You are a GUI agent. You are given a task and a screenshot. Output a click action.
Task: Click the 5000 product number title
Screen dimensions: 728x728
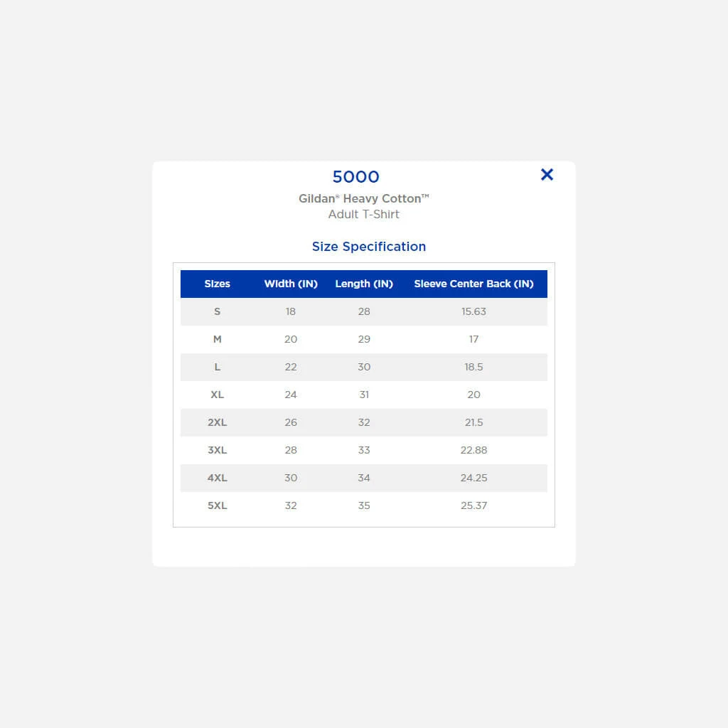(x=355, y=177)
